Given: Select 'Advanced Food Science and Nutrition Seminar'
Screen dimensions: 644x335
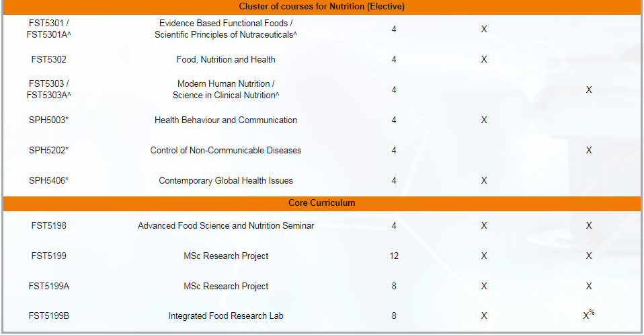Looking at the screenshot, I should (226, 225).
